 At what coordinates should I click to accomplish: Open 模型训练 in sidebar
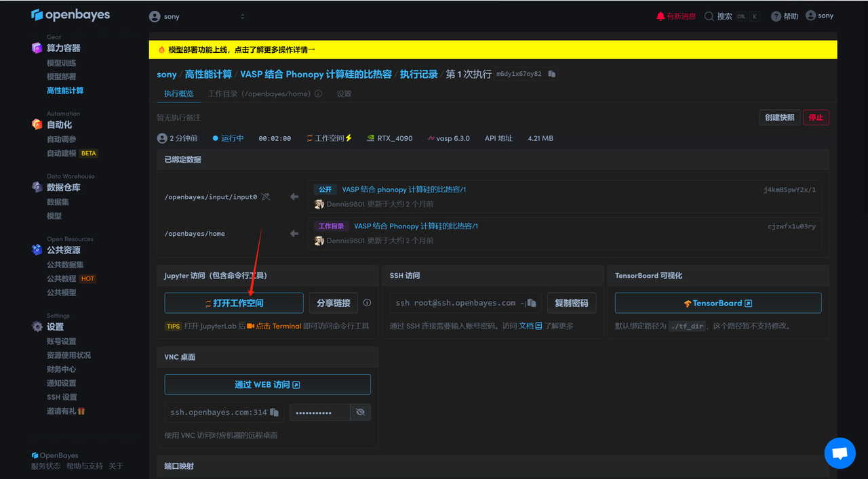point(61,63)
